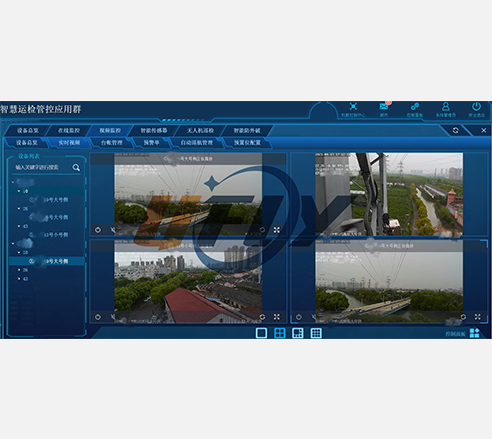
Task: Open the mail icon with red badge
Action: [x=384, y=106]
